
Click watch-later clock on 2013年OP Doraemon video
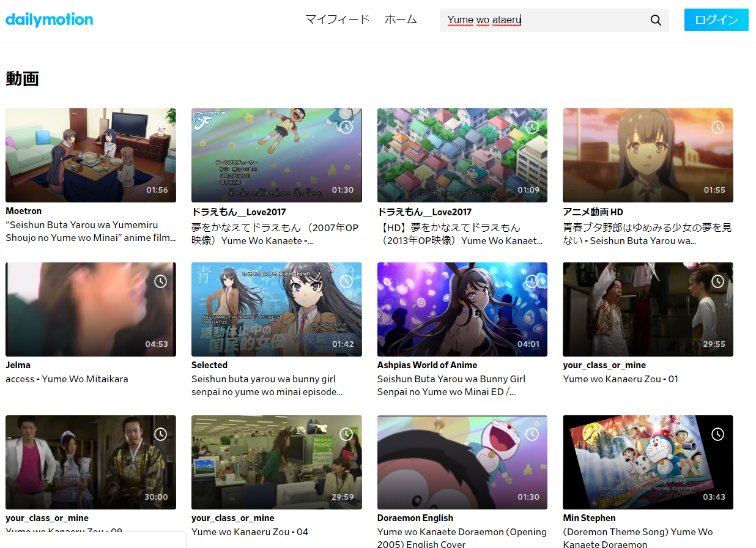pos(532,127)
